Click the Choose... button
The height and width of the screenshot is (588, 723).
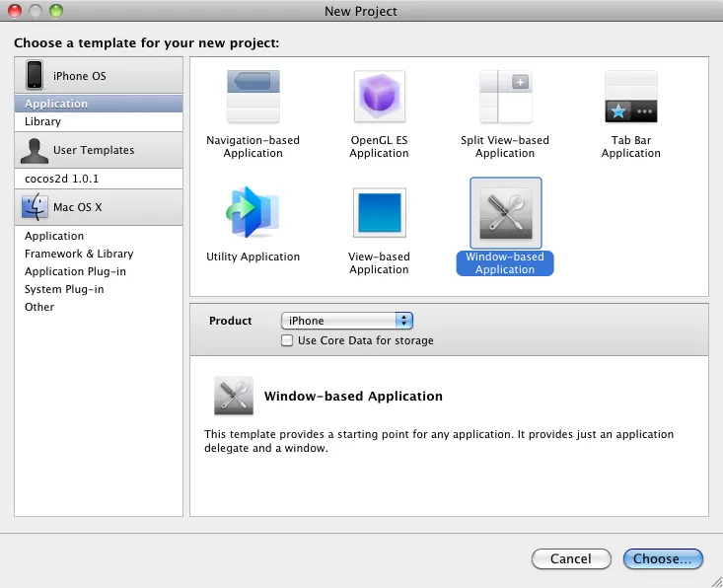pyautogui.click(x=663, y=559)
